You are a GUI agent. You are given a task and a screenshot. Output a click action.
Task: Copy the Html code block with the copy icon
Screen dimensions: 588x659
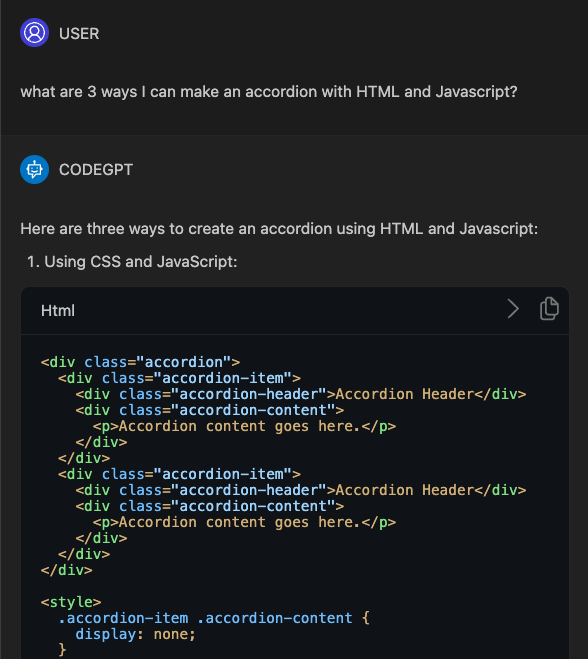click(x=549, y=309)
